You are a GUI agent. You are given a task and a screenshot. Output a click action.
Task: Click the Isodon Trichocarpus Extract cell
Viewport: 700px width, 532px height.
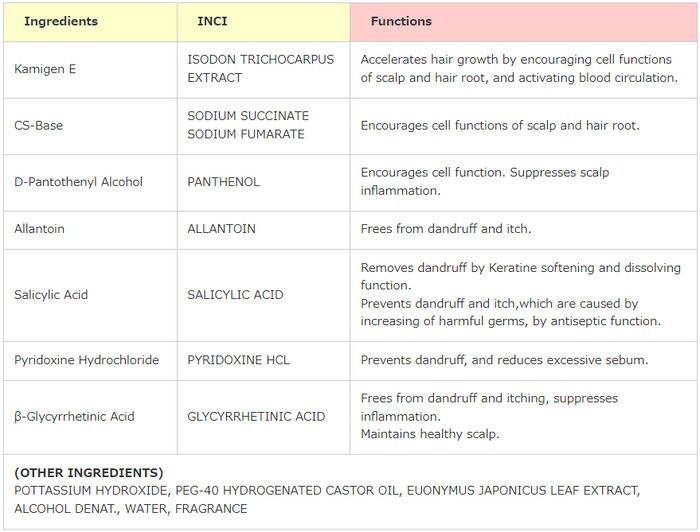click(x=261, y=68)
